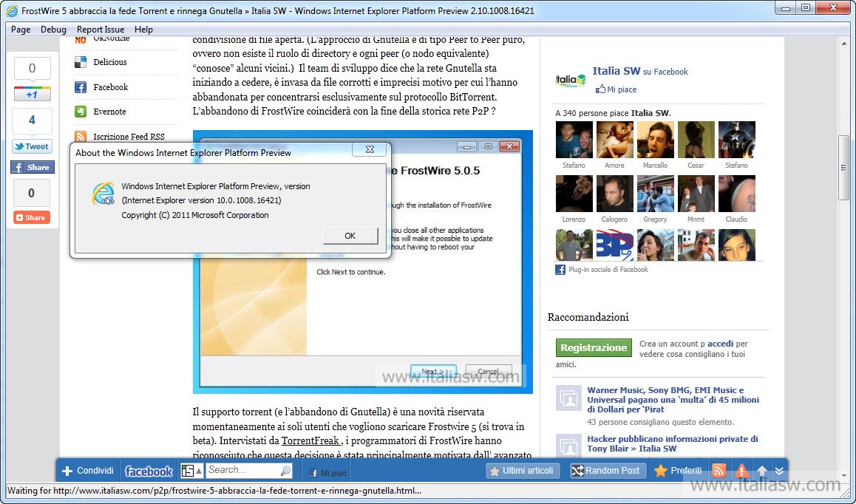The height and width of the screenshot is (504, 856).
Task: Click the green Registrazione button
Action: 594,347
